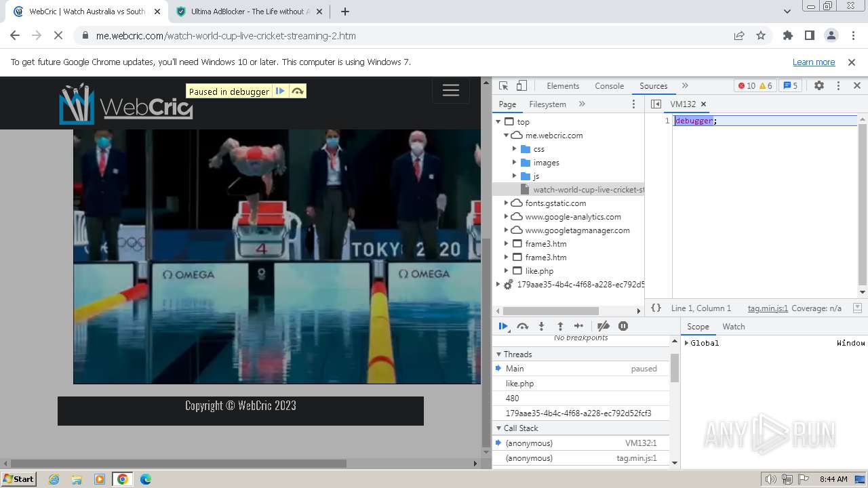Switch to the Console tab
Image resolution: width=868 pixels, height=488 pixels.
(609, 86)
